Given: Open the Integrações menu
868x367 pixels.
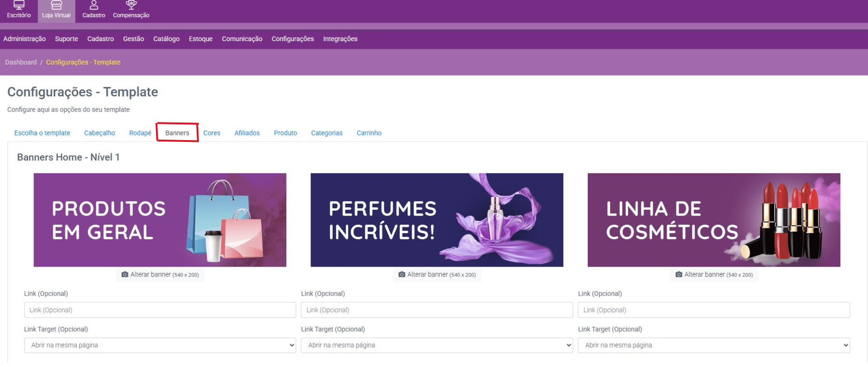Looking at the screenshot, I should click(340, 39).
